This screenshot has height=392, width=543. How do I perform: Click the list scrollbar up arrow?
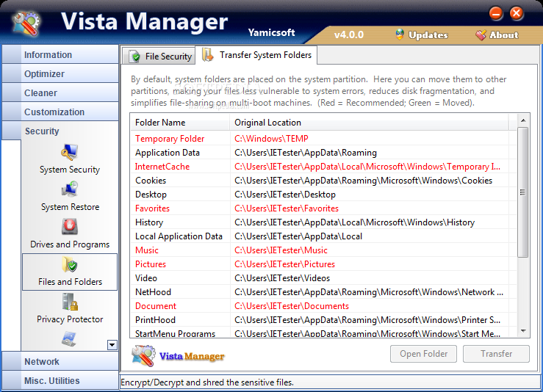523,120
